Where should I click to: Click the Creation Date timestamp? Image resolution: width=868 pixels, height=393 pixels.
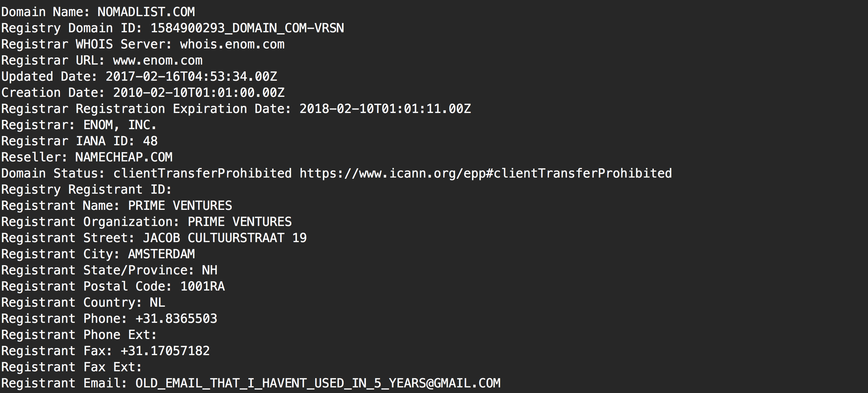[199, 93]
